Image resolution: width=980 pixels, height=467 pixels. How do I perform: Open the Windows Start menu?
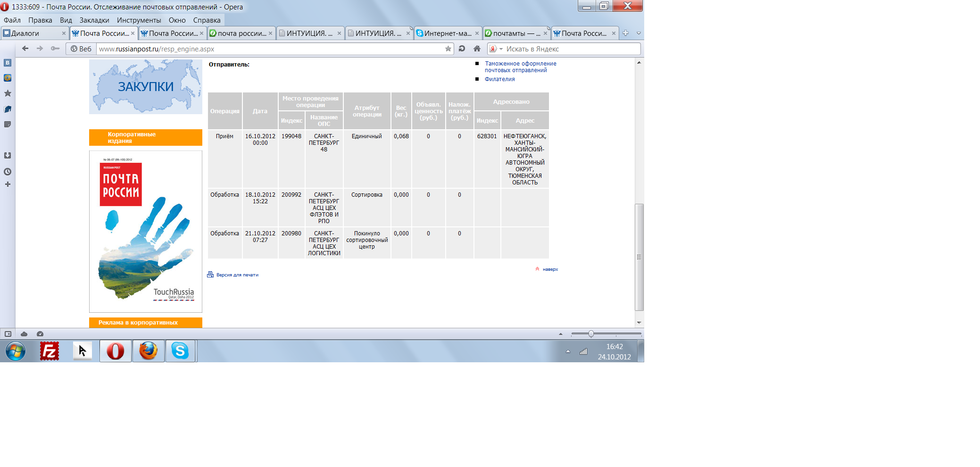[x=16, y=351]
